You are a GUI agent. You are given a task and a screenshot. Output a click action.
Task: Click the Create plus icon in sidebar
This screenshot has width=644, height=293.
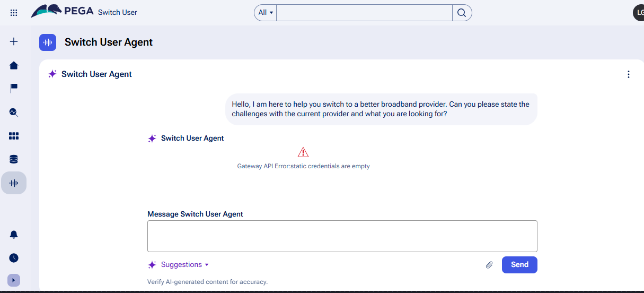click(x=14, y=41)
